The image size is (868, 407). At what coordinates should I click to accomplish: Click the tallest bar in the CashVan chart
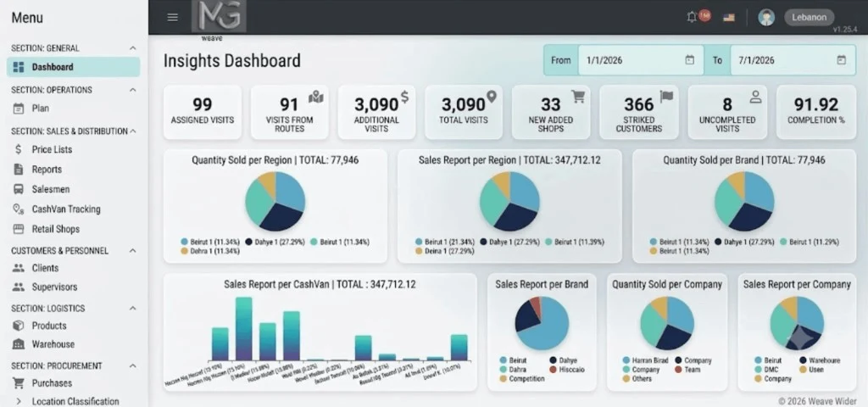[243, 329]
